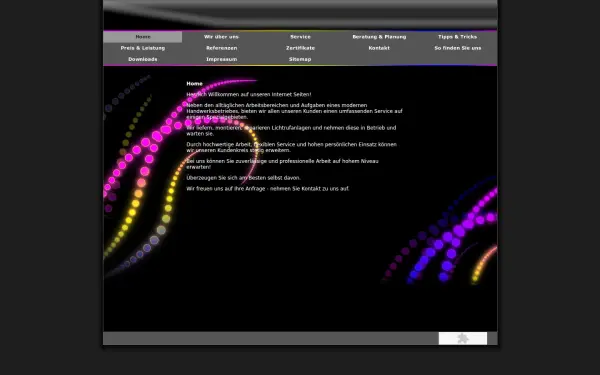Navigate to Preis & Leistung
Image resolution: width=600 pixels, height=375 pixels.
pos(143,48)
